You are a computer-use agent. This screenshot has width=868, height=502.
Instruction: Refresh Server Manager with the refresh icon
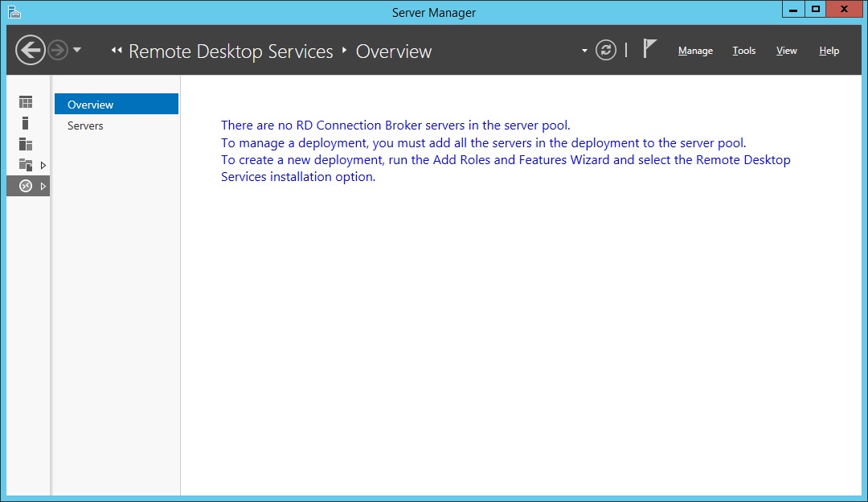point(605,51)
